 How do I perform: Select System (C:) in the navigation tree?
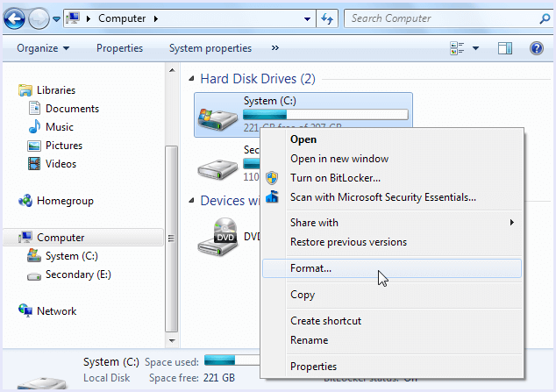click(72, 256)
